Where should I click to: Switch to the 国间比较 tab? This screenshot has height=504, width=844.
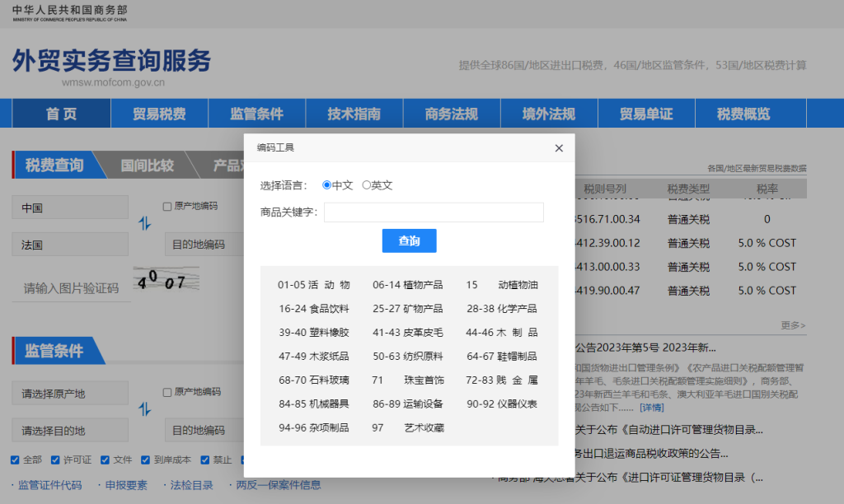[x=147, y=165]
